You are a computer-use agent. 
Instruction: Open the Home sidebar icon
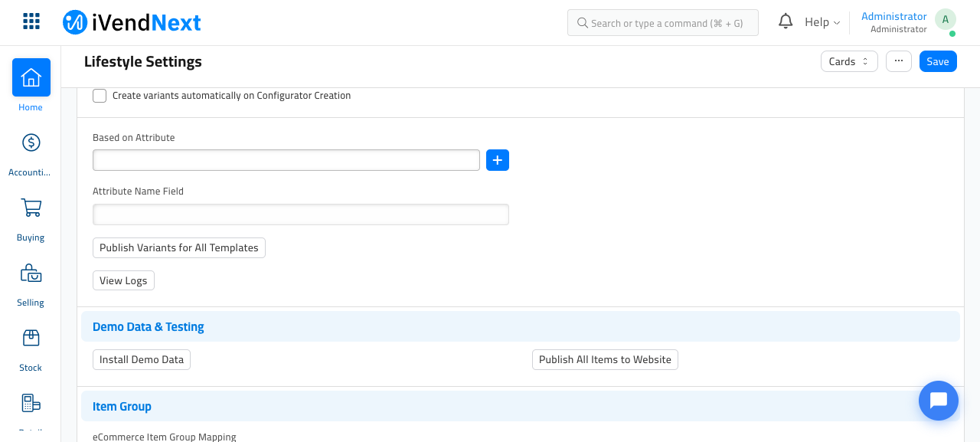[x=31, y=77]
